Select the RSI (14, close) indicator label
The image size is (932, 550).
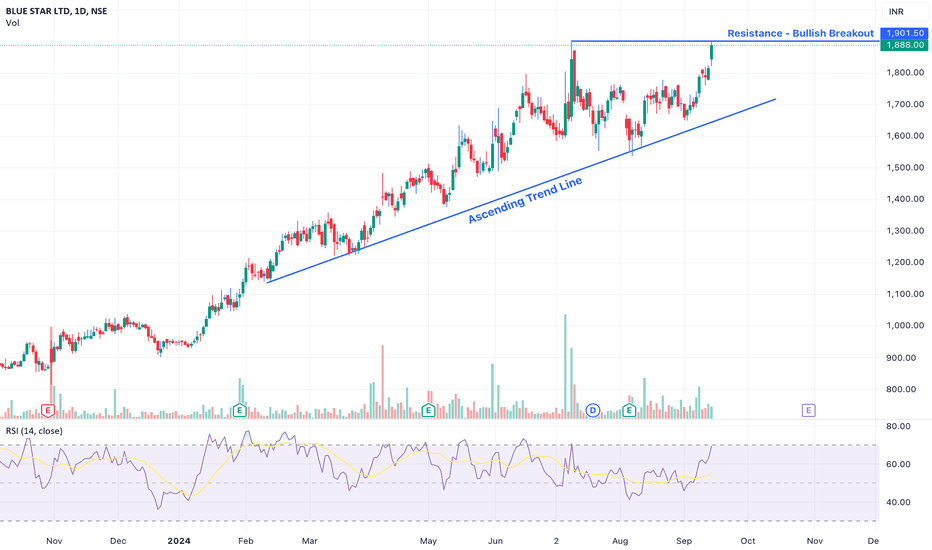34,430
